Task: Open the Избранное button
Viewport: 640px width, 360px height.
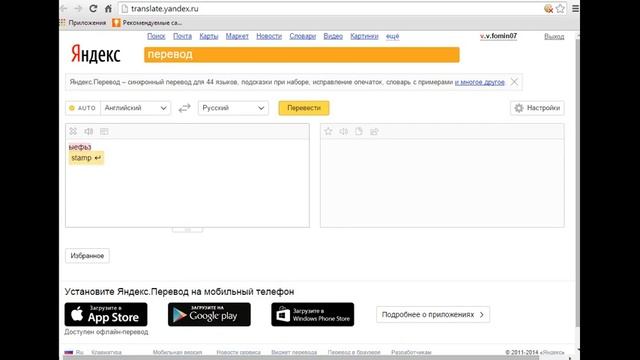Action: tap(87, 256)
